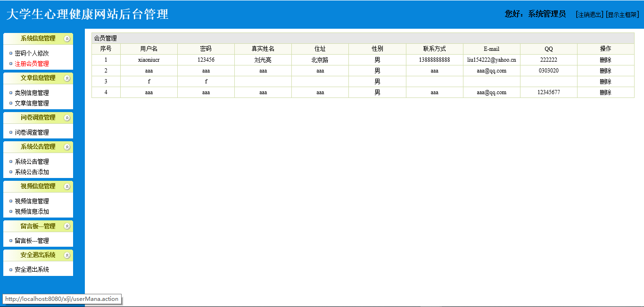The image size is (644, 307).
Task: Click the 文章信息管理 panel header title
Action: tap(38, 78)
